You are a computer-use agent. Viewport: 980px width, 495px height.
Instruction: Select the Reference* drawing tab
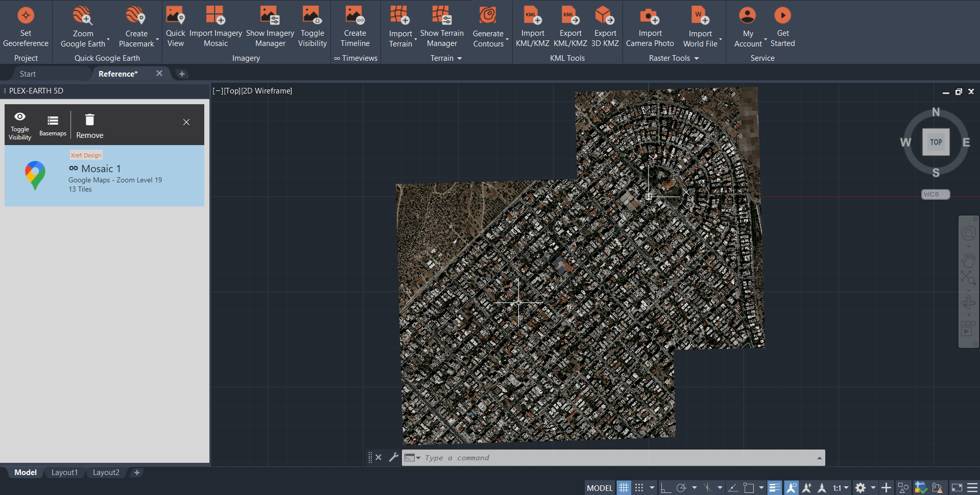point(118,74)
